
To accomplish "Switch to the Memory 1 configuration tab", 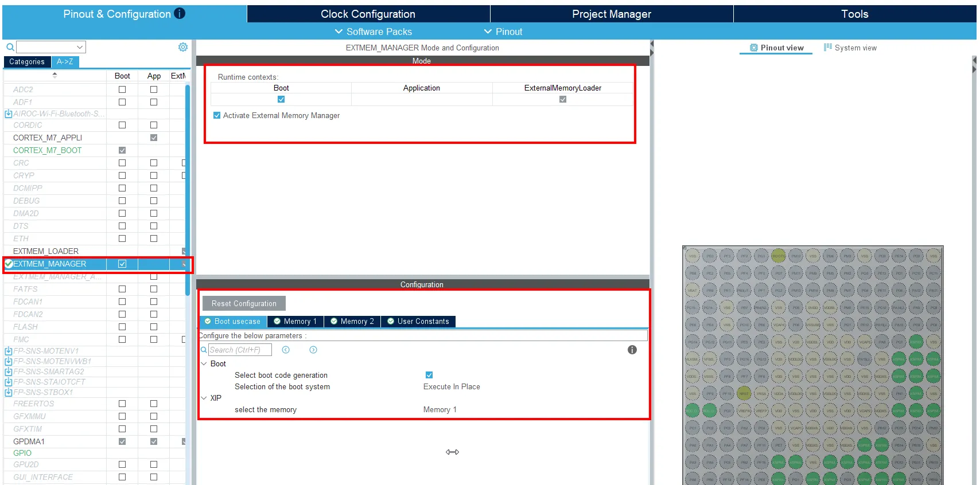I will 295,322.
